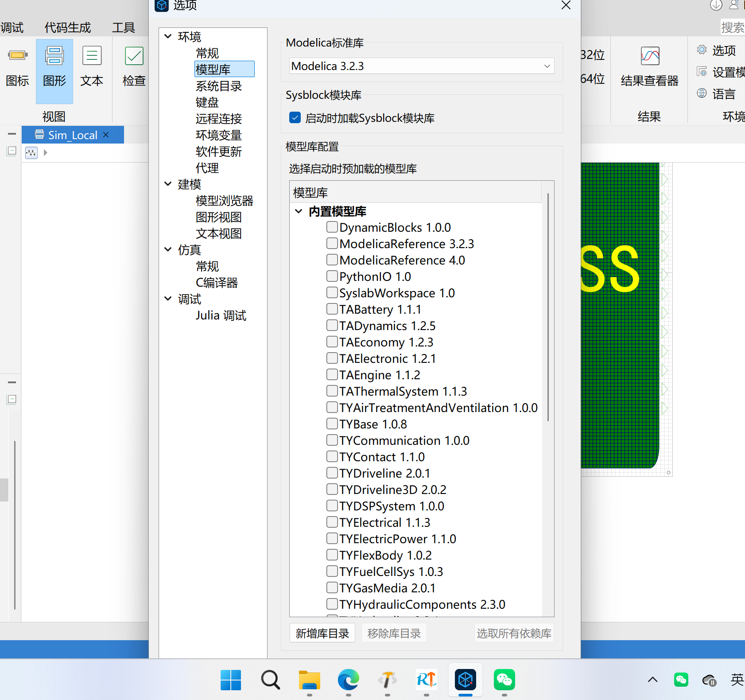Select C编译器 in the options tree
The width and height of the screenshot is (745, 700).
217,283
